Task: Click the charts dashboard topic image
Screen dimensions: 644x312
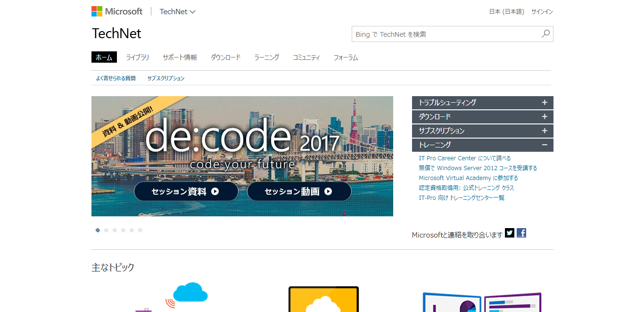Action: point(482,302)
